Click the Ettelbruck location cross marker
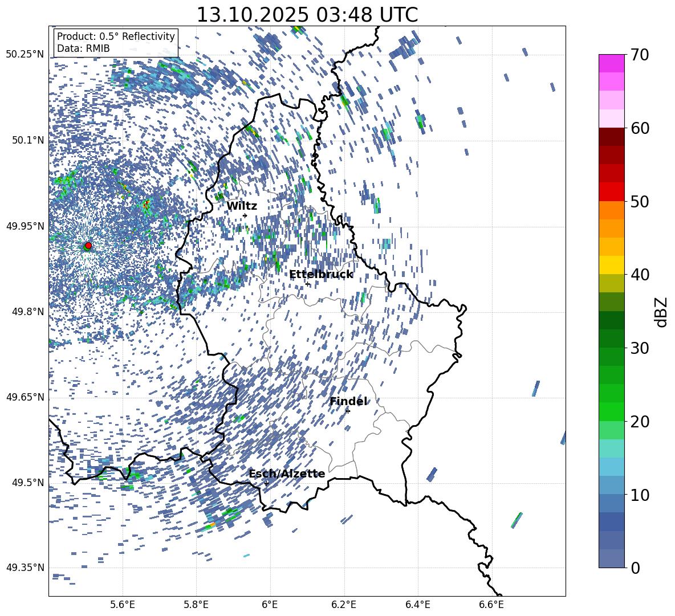 coord(307,284)
